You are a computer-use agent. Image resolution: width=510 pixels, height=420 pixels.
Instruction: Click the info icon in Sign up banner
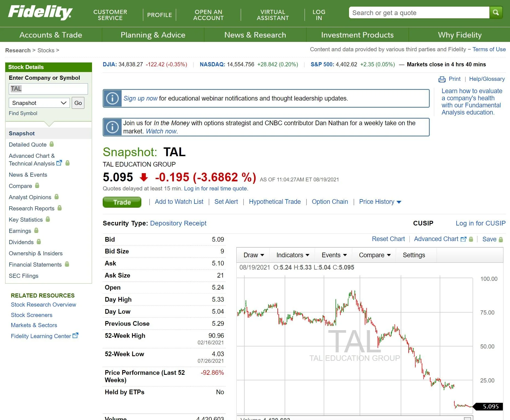tap(112, 98)
